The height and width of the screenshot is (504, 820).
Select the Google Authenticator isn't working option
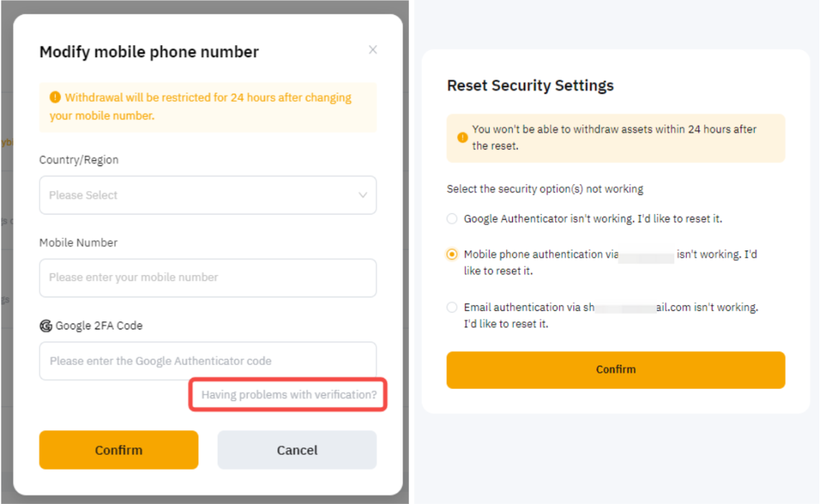click(x=452, y=219)
